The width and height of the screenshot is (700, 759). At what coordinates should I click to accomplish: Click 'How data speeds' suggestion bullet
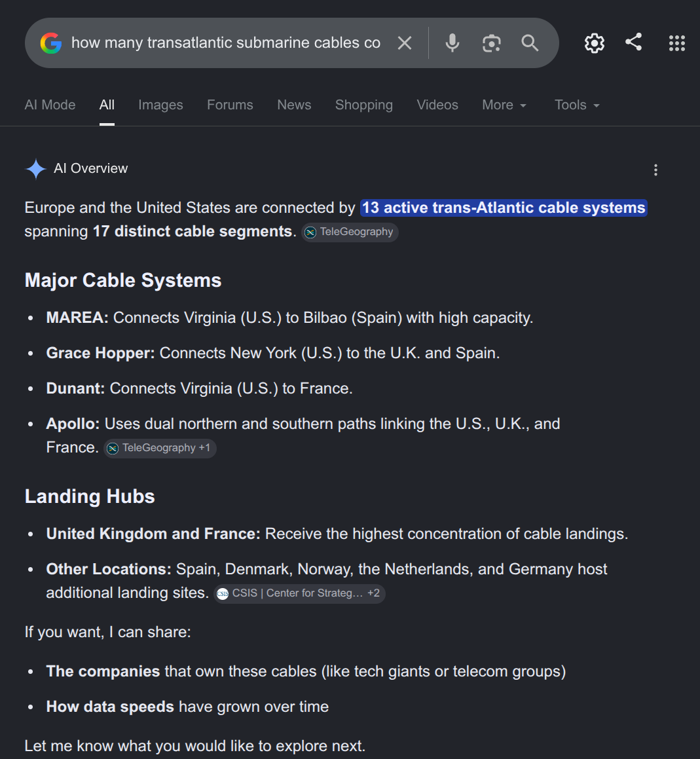[x=187, y=707]
